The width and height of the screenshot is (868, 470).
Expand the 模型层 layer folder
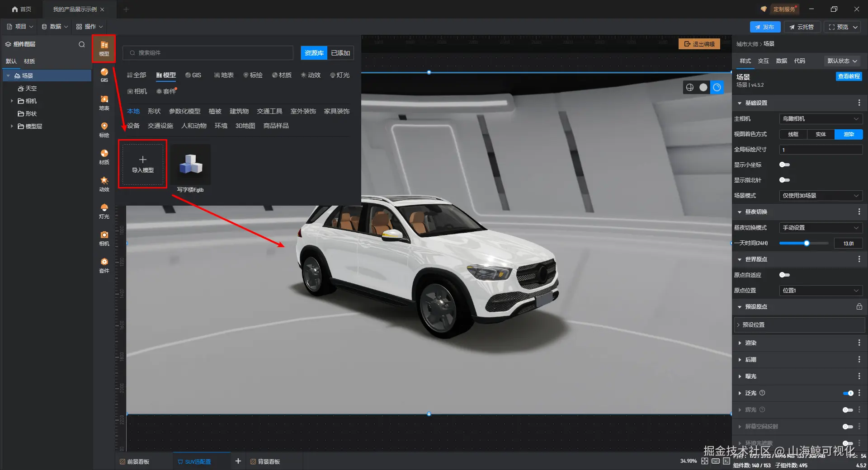click(x=12, y=126)
